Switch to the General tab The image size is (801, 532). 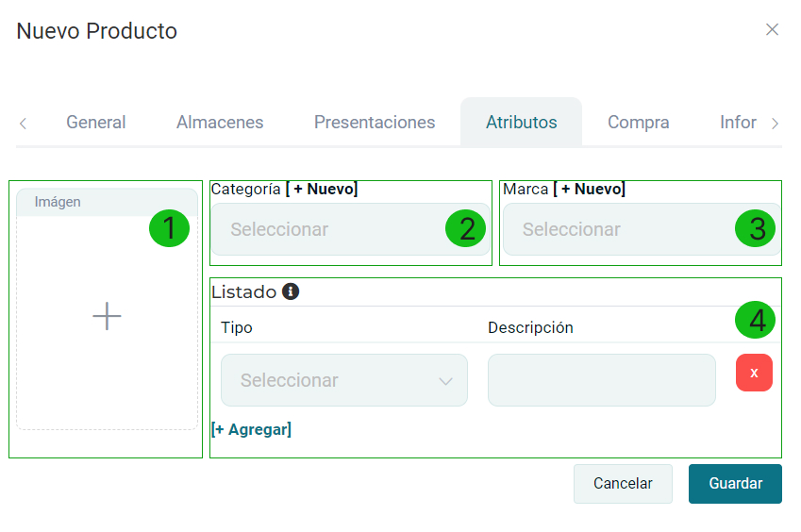point(95,123)
